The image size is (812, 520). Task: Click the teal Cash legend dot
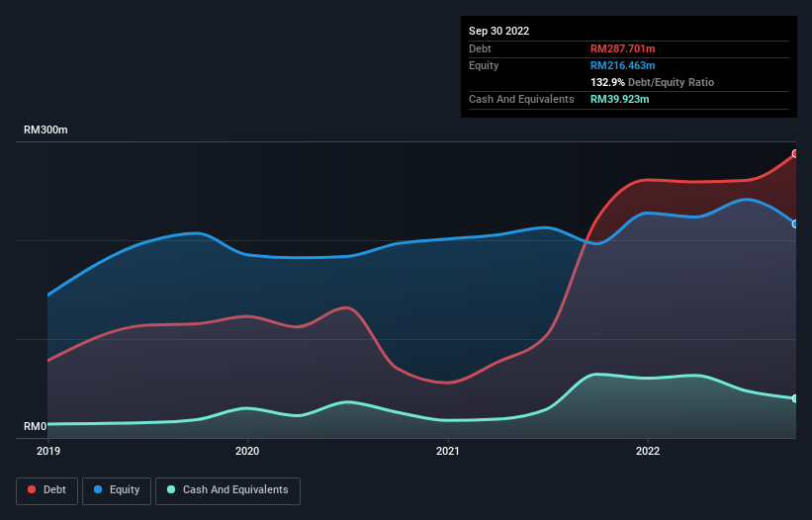171,489
